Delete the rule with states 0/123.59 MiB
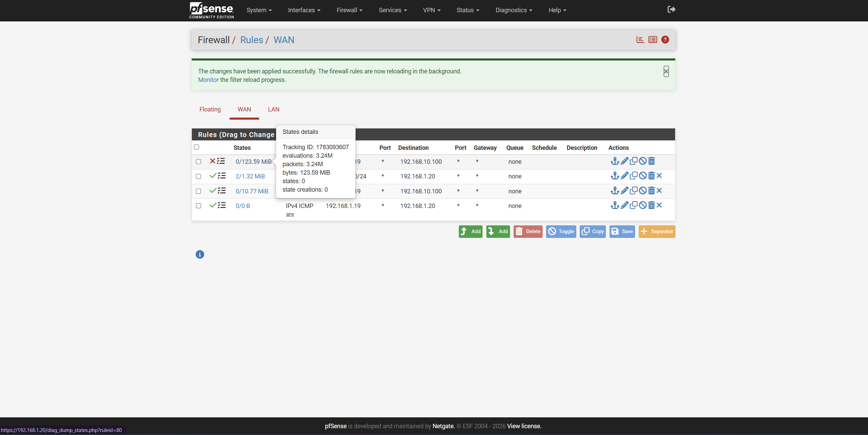Viewport: 868px width, 435px height. point(651,161)
